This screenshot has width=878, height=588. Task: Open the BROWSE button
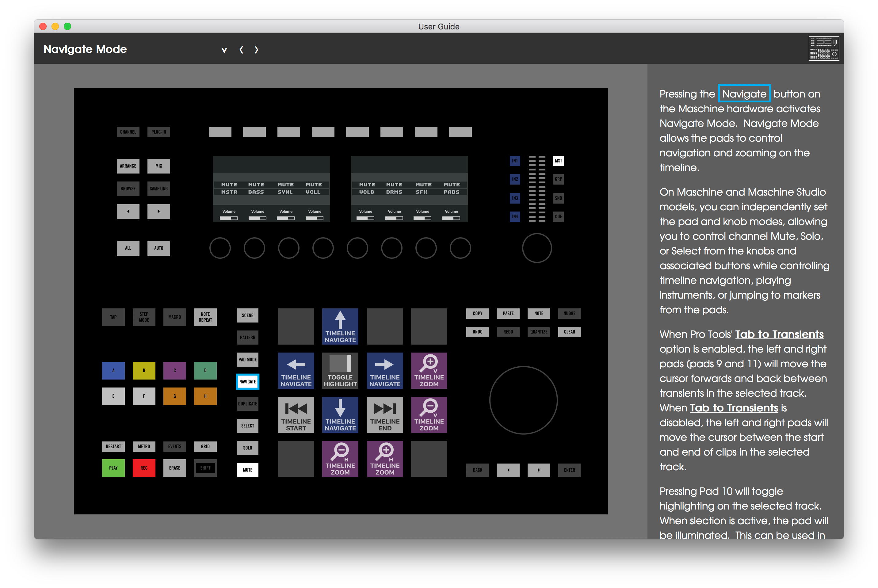click(x=128, y=189)
